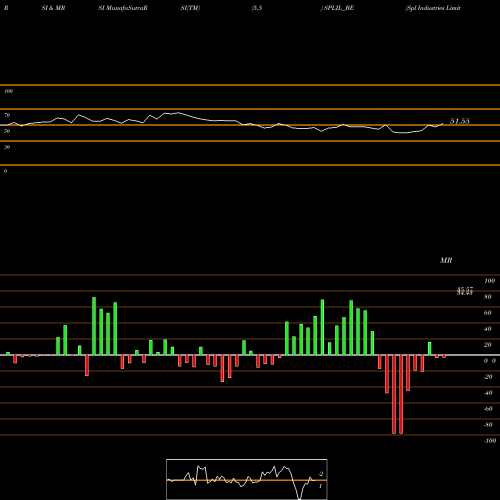Click the -80 label on the MR axis
The height and width of the screenshot is (500, 500).
click(x=488, y=425)
